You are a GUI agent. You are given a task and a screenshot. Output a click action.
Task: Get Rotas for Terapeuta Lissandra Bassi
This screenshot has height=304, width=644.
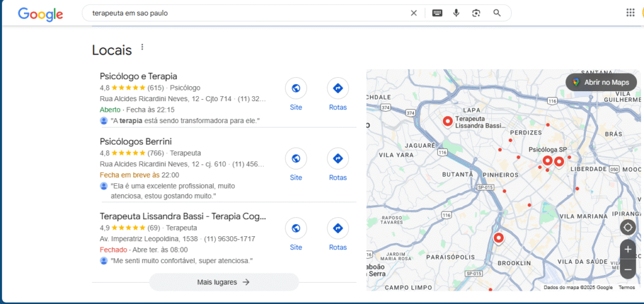click(338, 235)
